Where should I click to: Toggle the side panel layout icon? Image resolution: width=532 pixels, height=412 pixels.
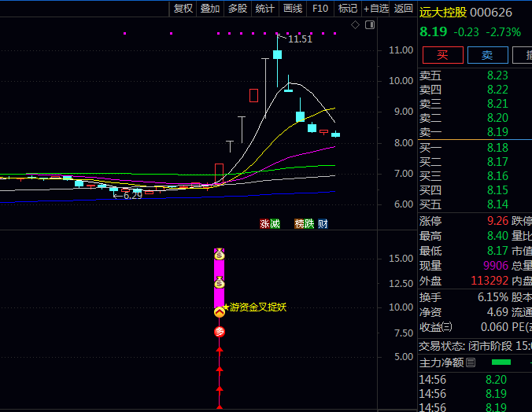pos(371,25)
